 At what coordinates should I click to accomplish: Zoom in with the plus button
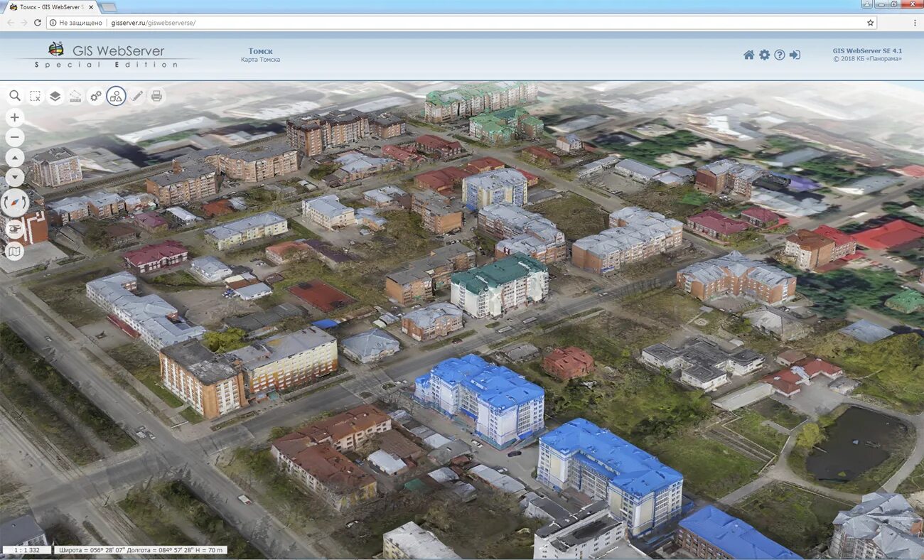[x=15, y=117]
